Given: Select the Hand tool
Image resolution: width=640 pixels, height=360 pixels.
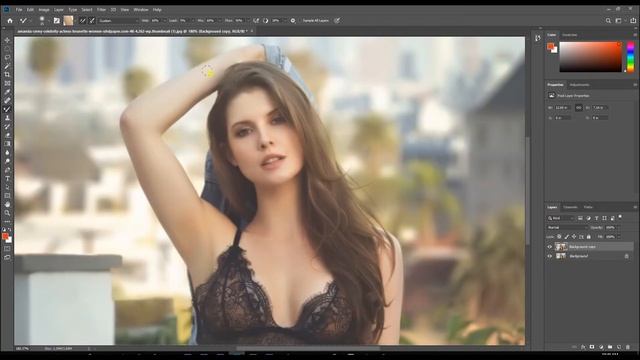Looking at the screenshot, I should (x=7, y=204).
